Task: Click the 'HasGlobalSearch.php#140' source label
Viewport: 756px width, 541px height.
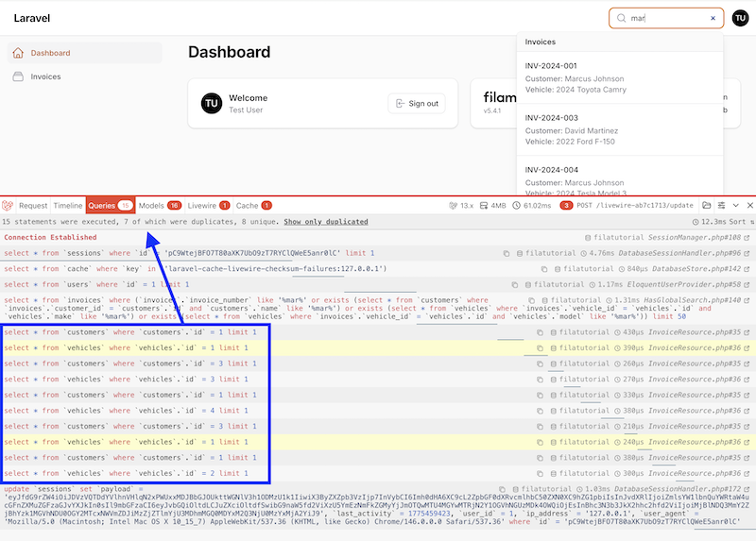Action: point(692,300)
